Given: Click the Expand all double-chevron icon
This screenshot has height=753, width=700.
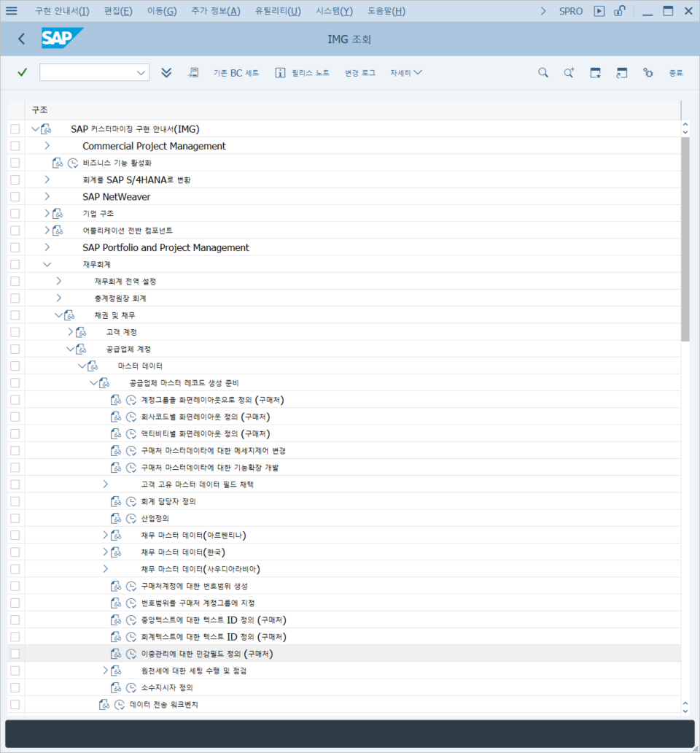Looking at the screenshot, I should tap(166, 72).
